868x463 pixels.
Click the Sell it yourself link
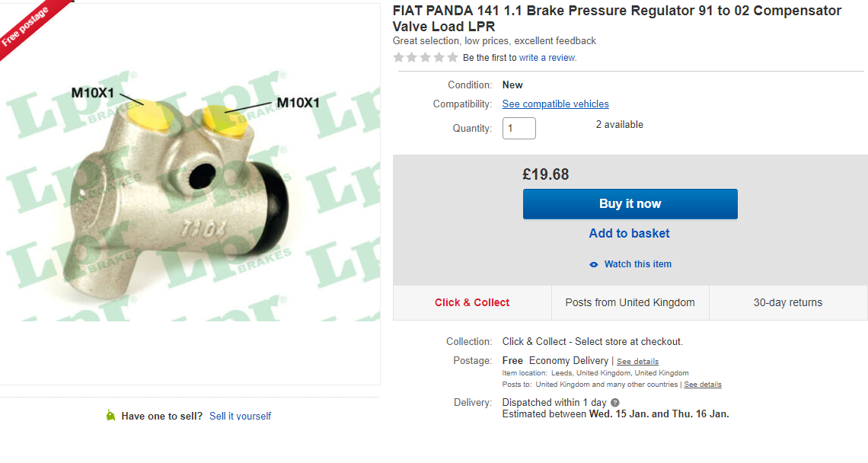point(240,416)
